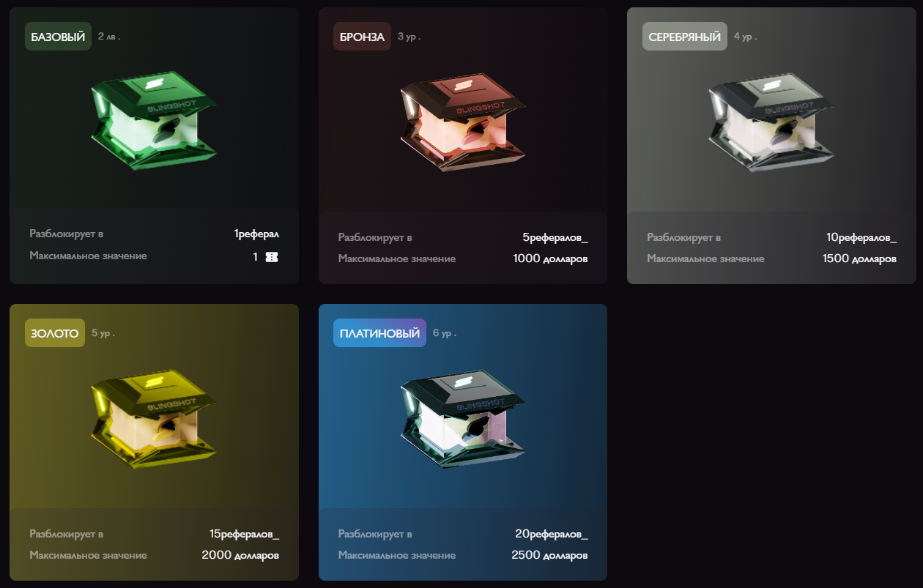Click the 1реферал unlock value

pos(256,234)
